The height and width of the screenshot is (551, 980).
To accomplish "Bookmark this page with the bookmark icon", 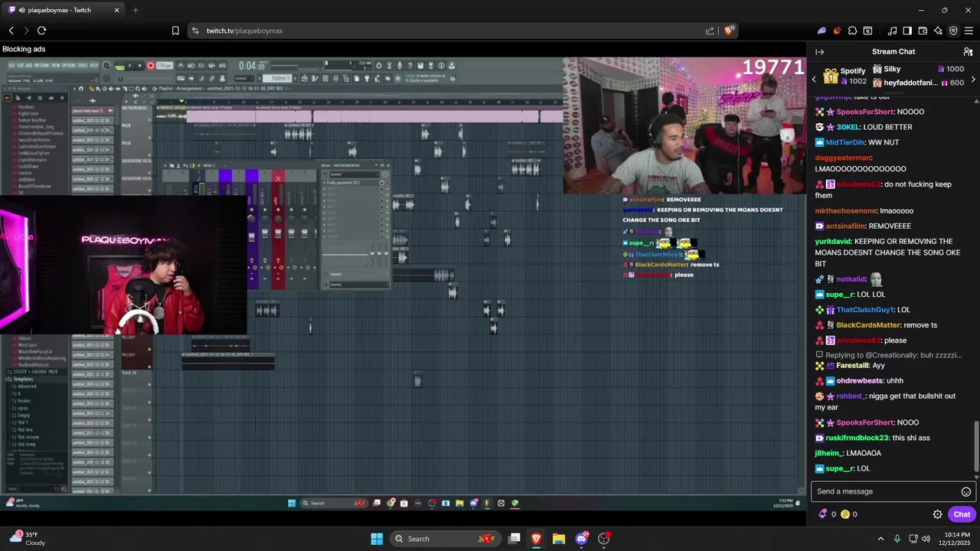I will coord(175,31).
